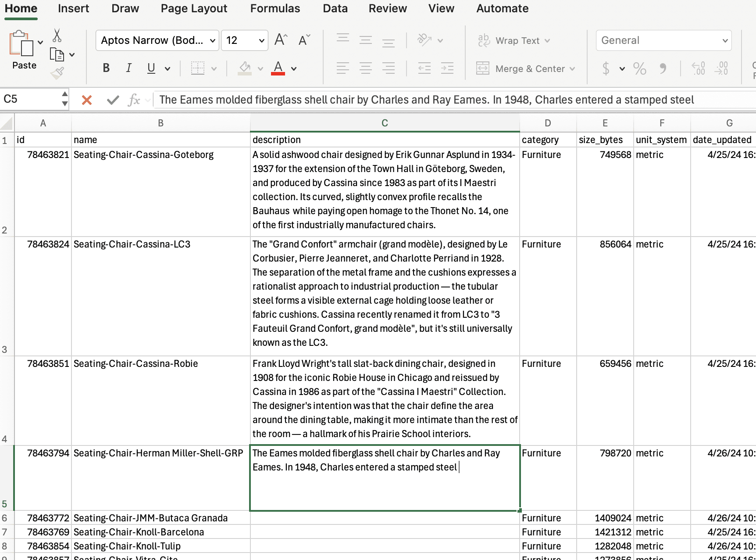Click the Paste clipboard icon
This screenshot has height=560, width=756.
point(21,43)
